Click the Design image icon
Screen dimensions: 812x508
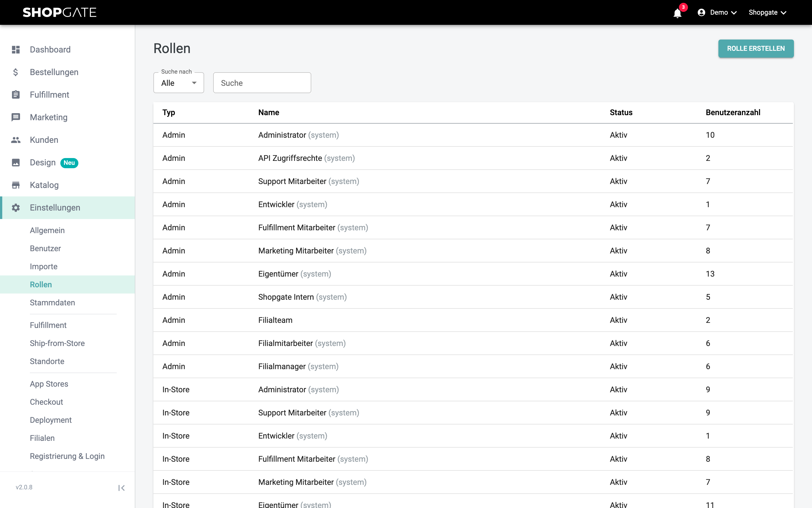coord(16,163)
